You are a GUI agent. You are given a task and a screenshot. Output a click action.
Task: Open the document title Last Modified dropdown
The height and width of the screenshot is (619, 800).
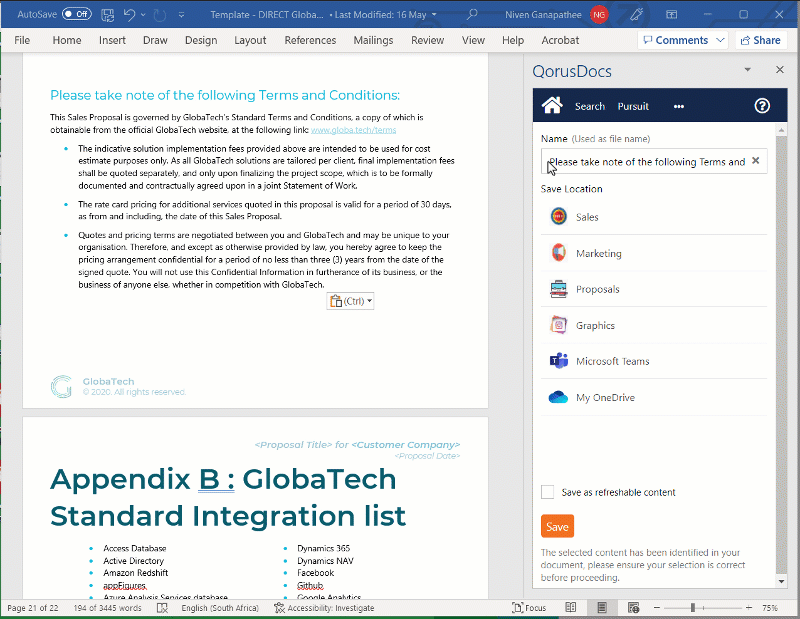[434, 15]
